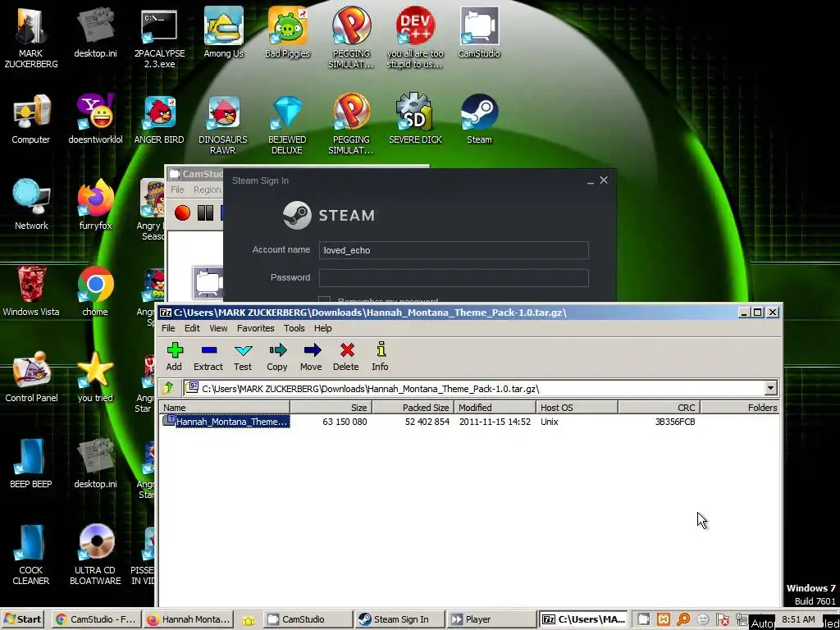Viewport: 840px width, 630px height.
Task: Open the File menu in CamStudio
Action: pyautogui.click(x=177, y=189)
